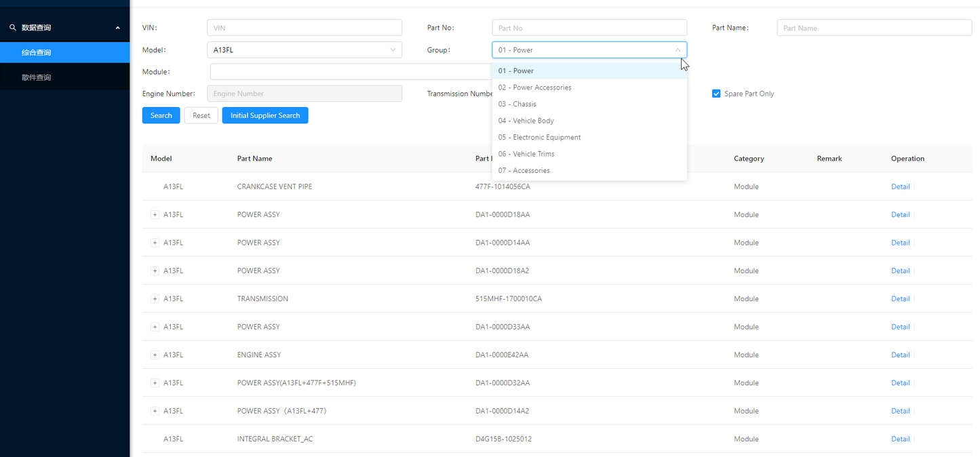
Task: Focus the Part No input field
Action: pos(589,28)
